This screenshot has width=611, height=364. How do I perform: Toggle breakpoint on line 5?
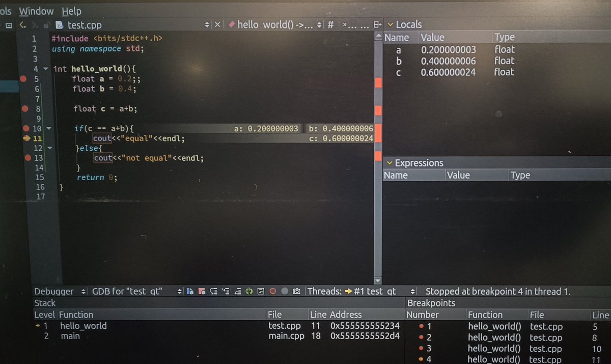pos(23,79)
